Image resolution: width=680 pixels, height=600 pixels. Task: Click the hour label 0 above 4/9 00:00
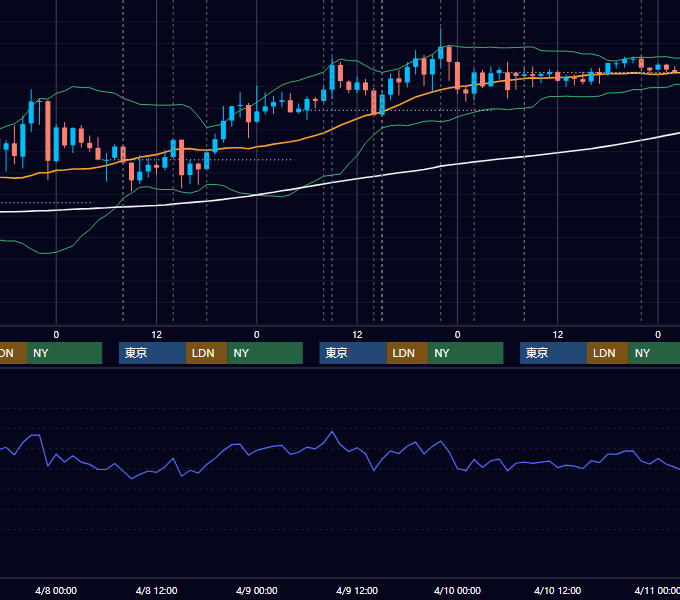click(x=257, y=335)
